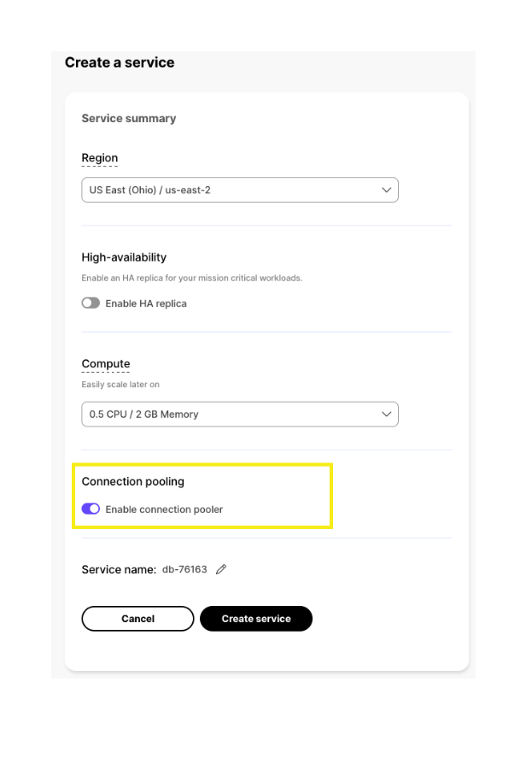Click the 'Create a service' page heading
532x782 pixels.
[x=120, y=62]
